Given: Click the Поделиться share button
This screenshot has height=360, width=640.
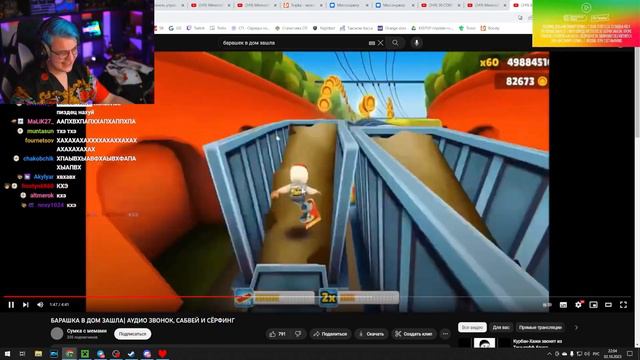Looking at the screenshot, I should tap(330, 334).
